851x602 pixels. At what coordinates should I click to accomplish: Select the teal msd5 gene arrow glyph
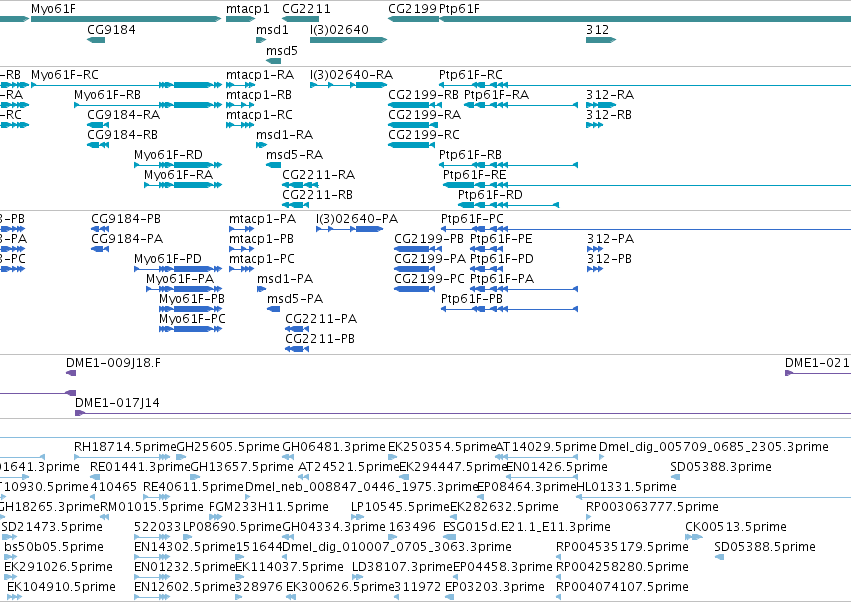(x=274, y=61)
